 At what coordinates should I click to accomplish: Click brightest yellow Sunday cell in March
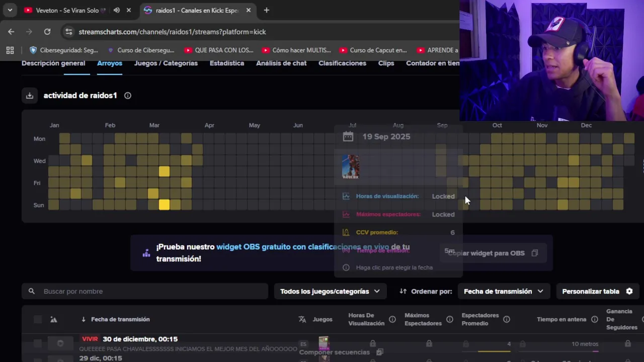pos(164,205)
